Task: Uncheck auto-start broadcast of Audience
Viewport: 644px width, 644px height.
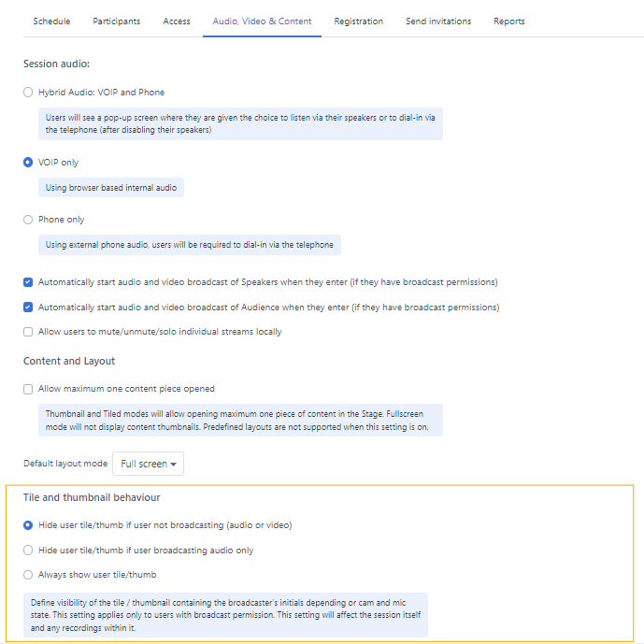Action: pos(28,308)
